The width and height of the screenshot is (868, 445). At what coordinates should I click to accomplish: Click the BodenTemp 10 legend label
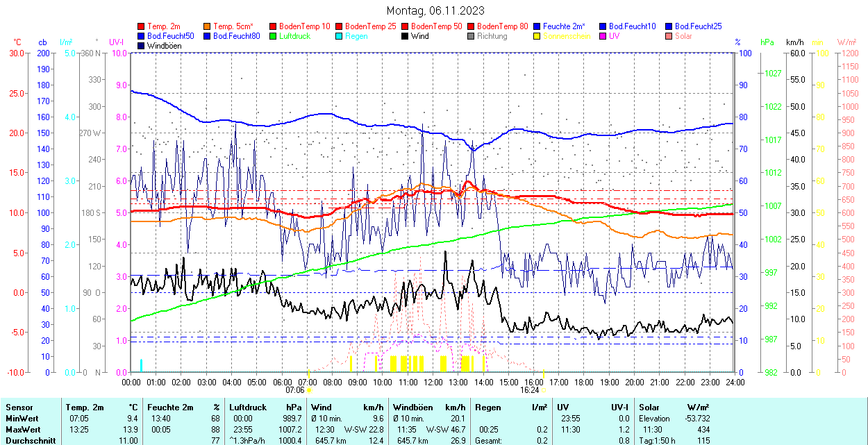[305, 26]
